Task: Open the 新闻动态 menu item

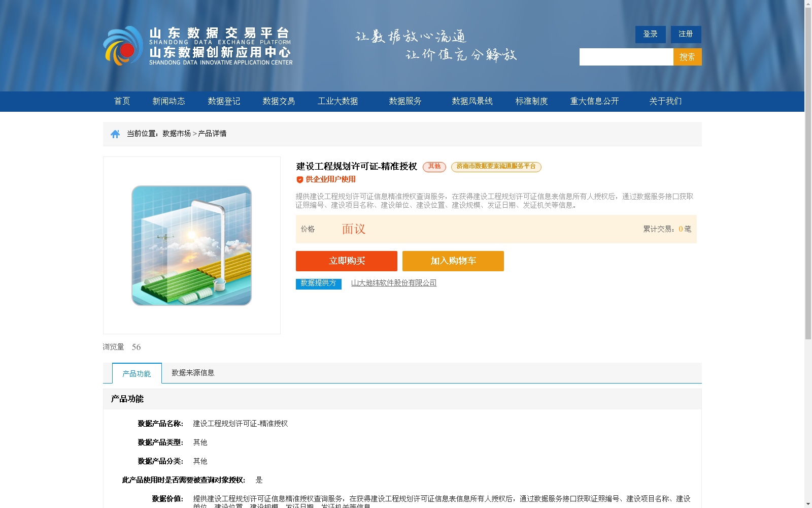Action: 168,101
